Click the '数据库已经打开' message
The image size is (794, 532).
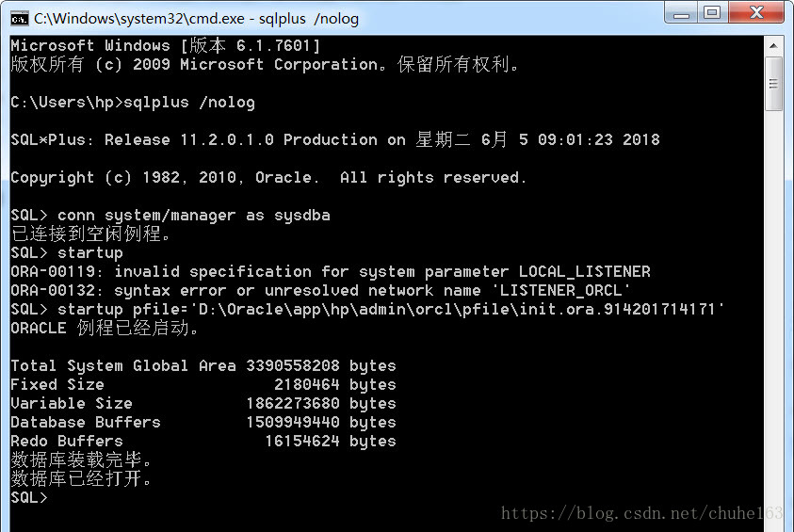click(x=81, y=478)
